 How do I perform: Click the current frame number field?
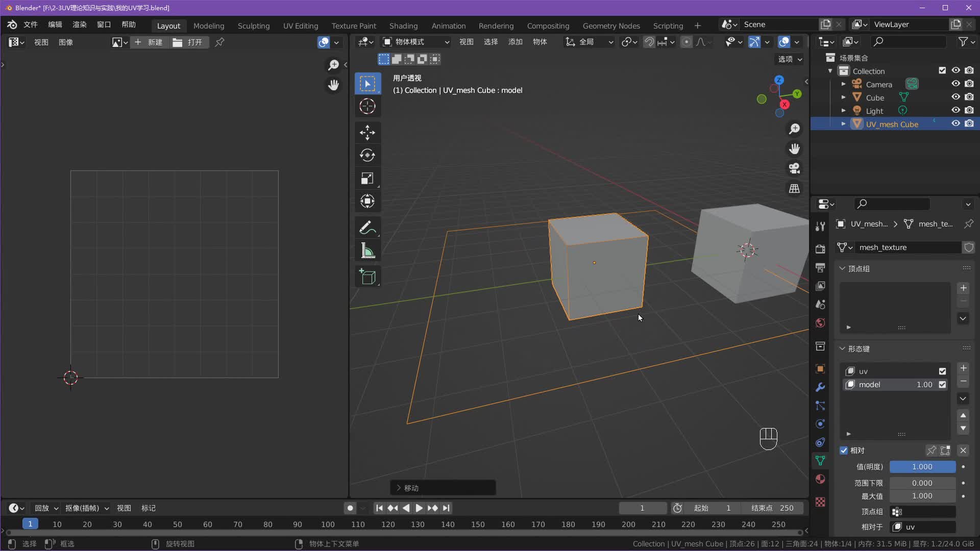(643, 508)
